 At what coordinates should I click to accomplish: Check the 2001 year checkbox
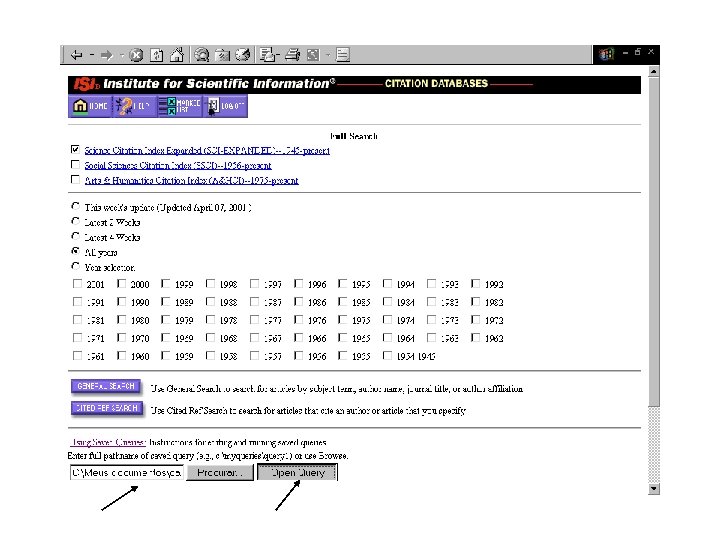pos(77,284)
